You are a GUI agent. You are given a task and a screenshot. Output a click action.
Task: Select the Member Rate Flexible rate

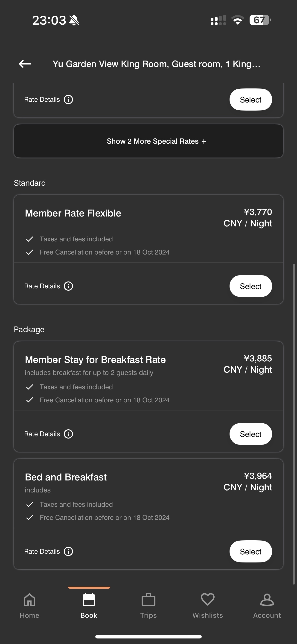(x=251, y=286)
